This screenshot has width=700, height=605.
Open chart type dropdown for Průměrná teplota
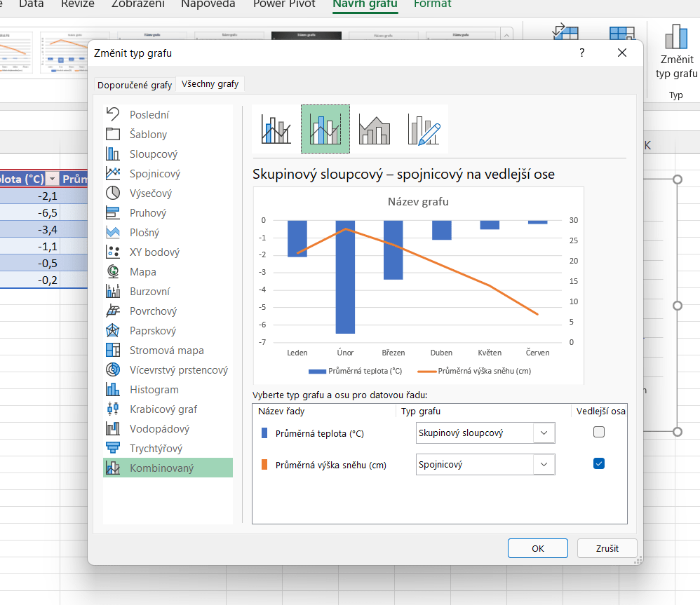[544, 433]
